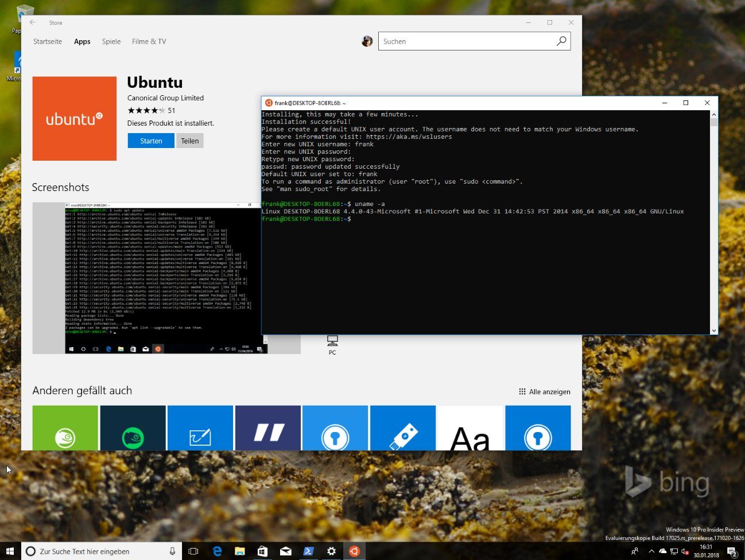745x560 pixels.
Task: Click the Ubuntu icon in terminal title bar
Action: click(x=269, y=103)
